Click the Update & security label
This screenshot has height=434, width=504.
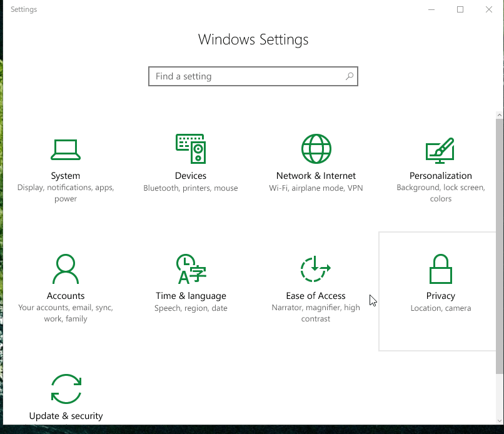66,416
